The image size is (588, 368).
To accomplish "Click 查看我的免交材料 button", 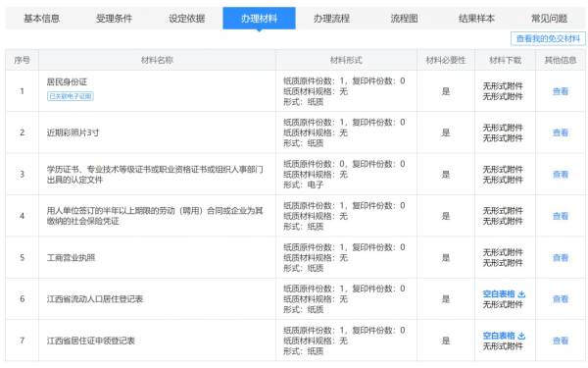I will coord(548,38).
